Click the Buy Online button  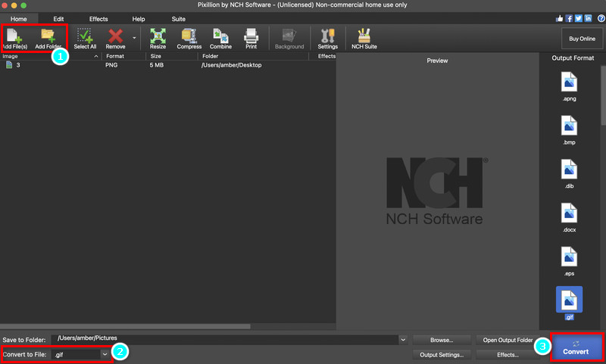pyautogui.click(x=582, y=39)
